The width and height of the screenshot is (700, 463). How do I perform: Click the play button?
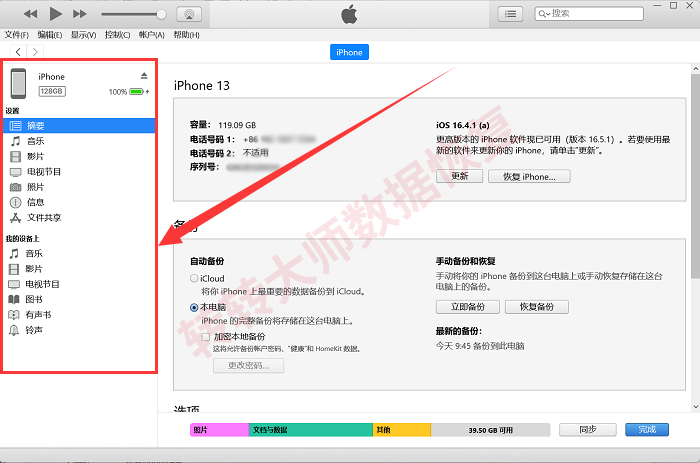point(55,14)
